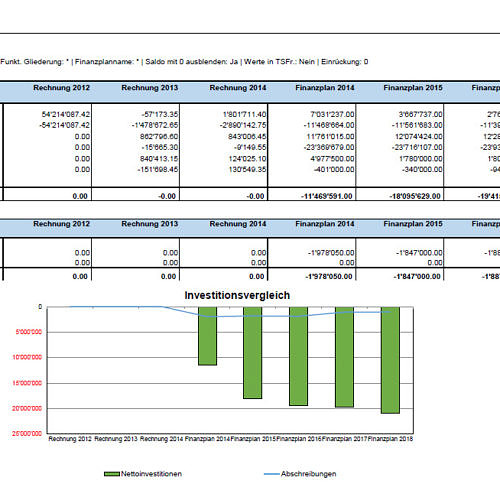Select the Rechnung 2013 header in first table

[150, 88]
